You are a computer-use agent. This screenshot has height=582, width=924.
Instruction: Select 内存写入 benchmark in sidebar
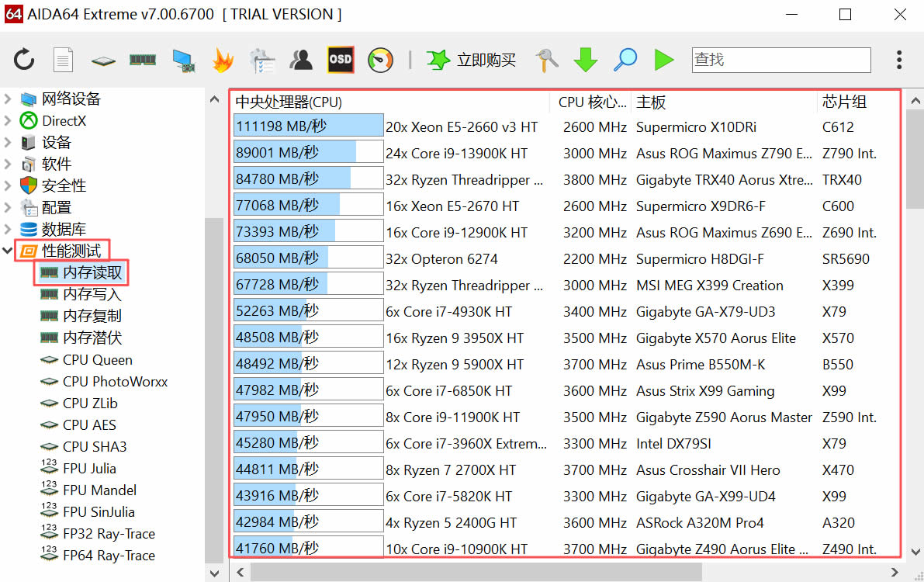point(92,295)
